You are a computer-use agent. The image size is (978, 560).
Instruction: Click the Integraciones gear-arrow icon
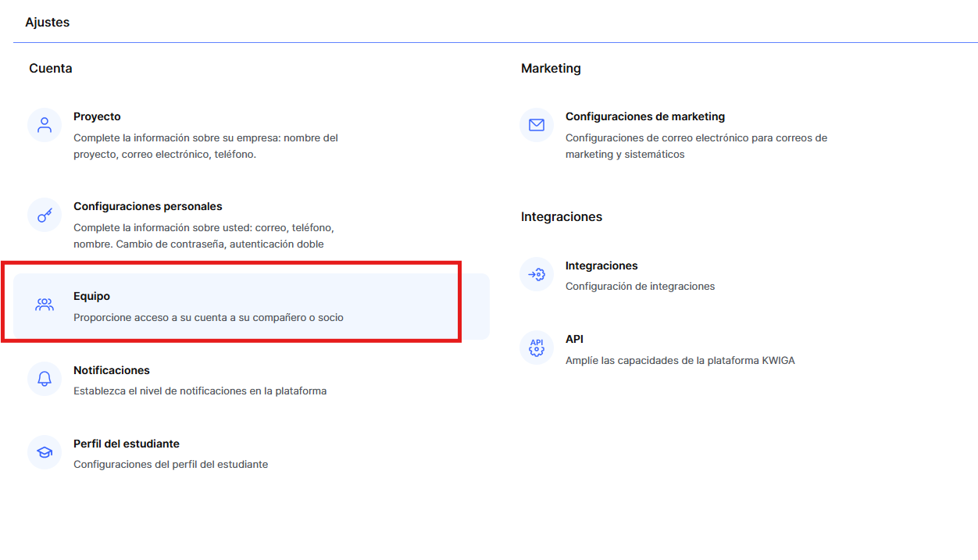tap(537, 274)
